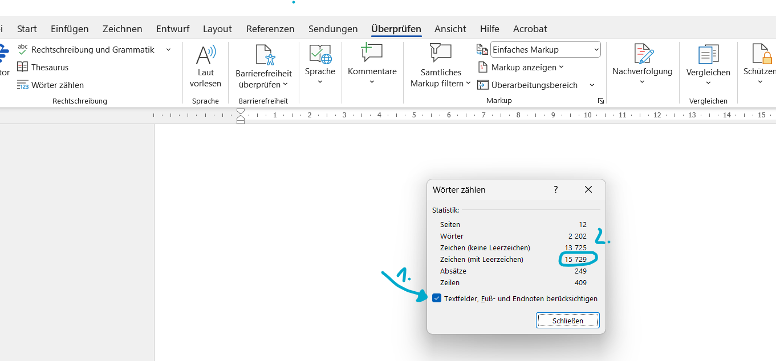The image size is (776, 362).
Task: Switch to the Referenzen tab
Action: (270, 29)
